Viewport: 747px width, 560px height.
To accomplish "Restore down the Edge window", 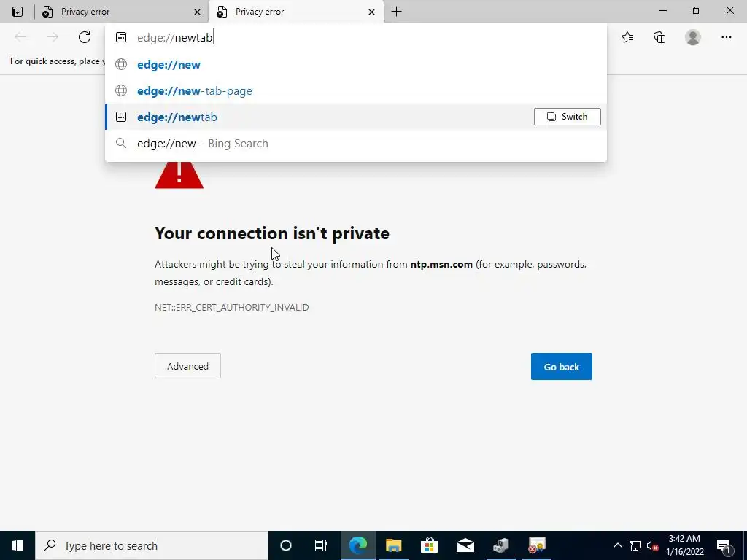I will (x=696, y=10).
